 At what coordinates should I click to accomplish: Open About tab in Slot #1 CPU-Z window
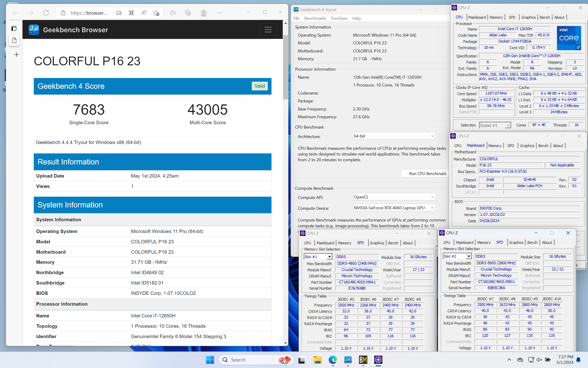pos(408,243)
